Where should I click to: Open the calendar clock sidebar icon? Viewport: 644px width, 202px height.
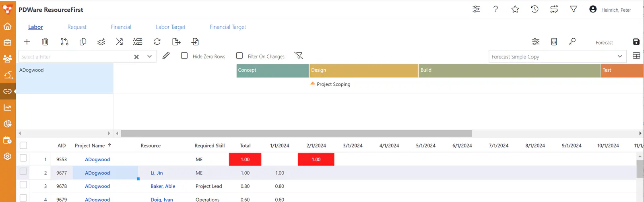[x=7, y=140]
